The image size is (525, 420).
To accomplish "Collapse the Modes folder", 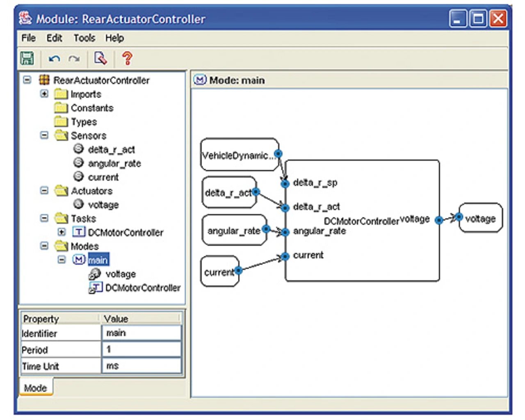I will coord(44,246).
